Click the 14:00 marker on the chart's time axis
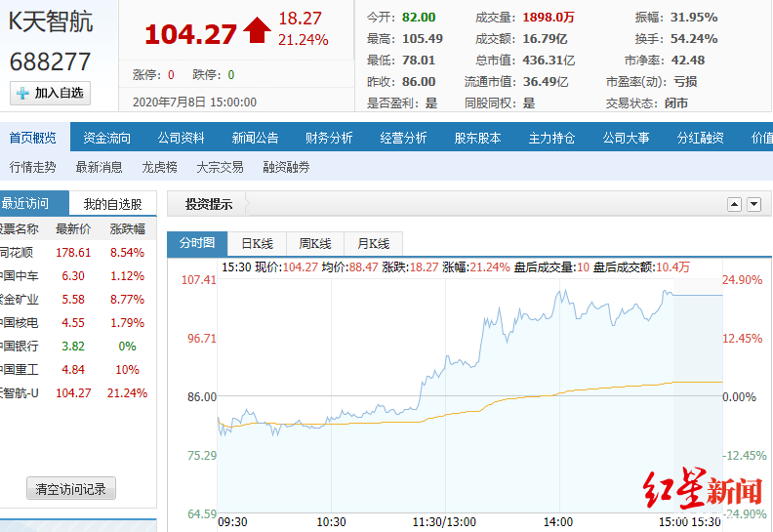Image resolution: width=773 pixels, height=532 pixels. (x=558, y=522)
